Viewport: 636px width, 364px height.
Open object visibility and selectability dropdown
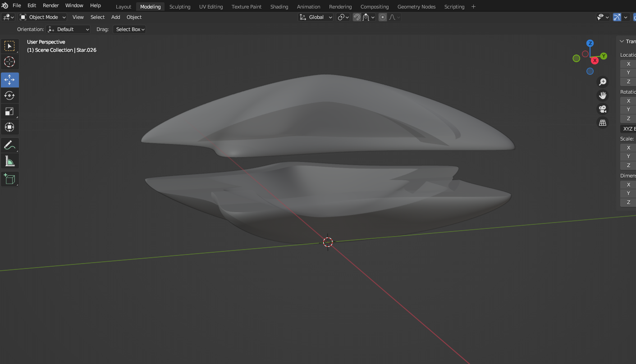point(603,17)
